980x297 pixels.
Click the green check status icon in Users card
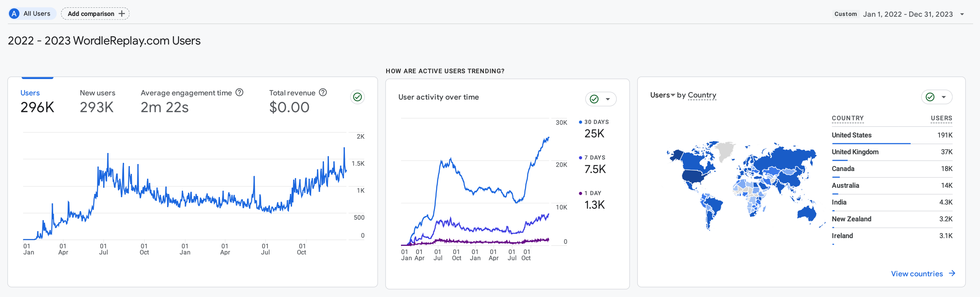(x=358, y=97)
